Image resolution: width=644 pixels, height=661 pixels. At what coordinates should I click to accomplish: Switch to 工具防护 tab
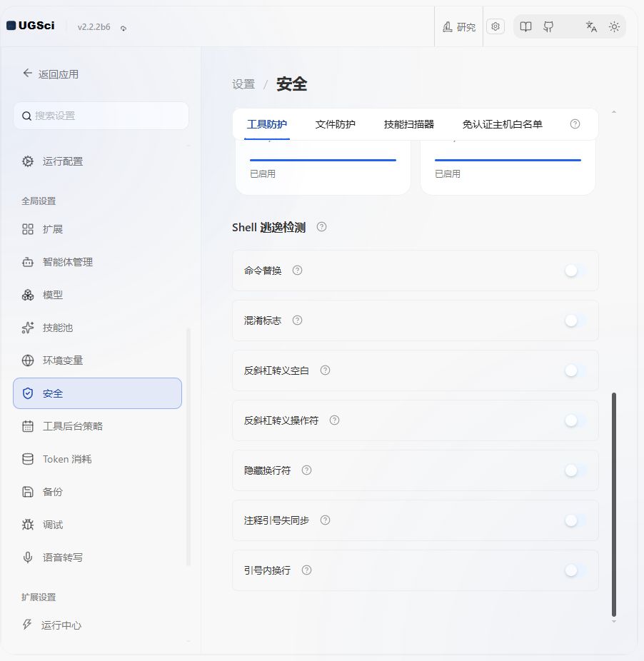267,124
